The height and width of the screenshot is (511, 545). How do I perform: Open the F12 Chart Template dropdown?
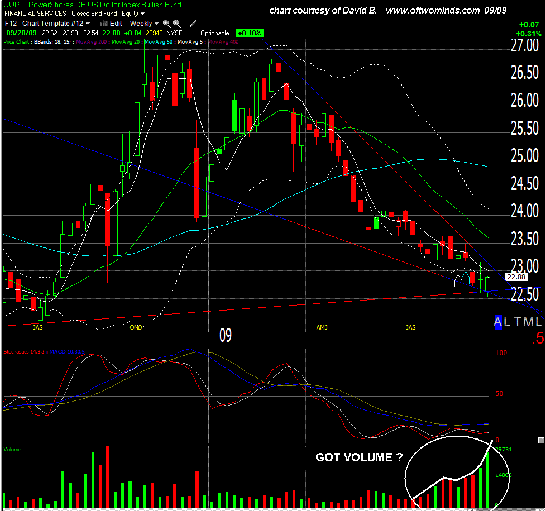48,23
